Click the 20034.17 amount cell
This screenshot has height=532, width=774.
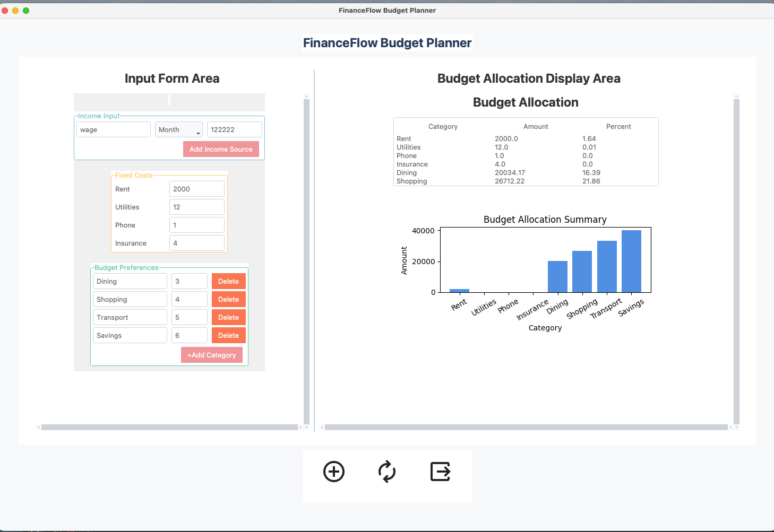click(510, 172)
